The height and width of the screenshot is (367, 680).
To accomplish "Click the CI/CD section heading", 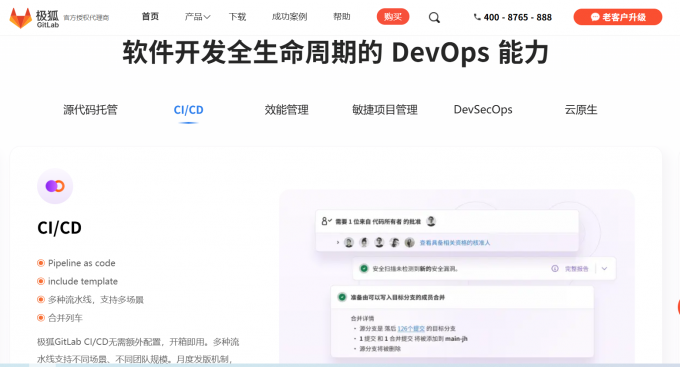I will 59,228.
